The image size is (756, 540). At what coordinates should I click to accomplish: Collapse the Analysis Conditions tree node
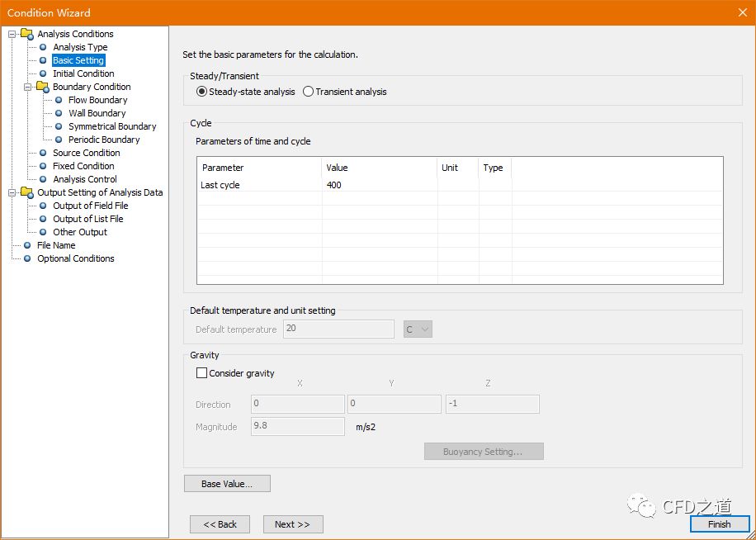point(12,34)
